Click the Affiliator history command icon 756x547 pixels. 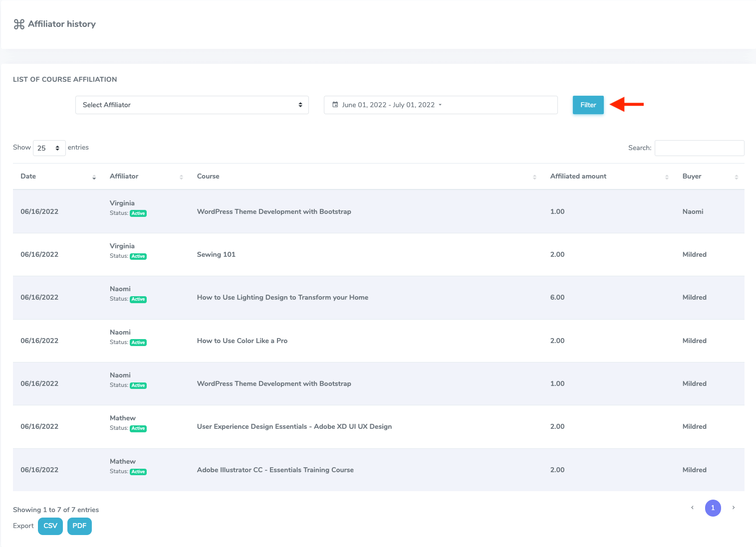point(19,23)
